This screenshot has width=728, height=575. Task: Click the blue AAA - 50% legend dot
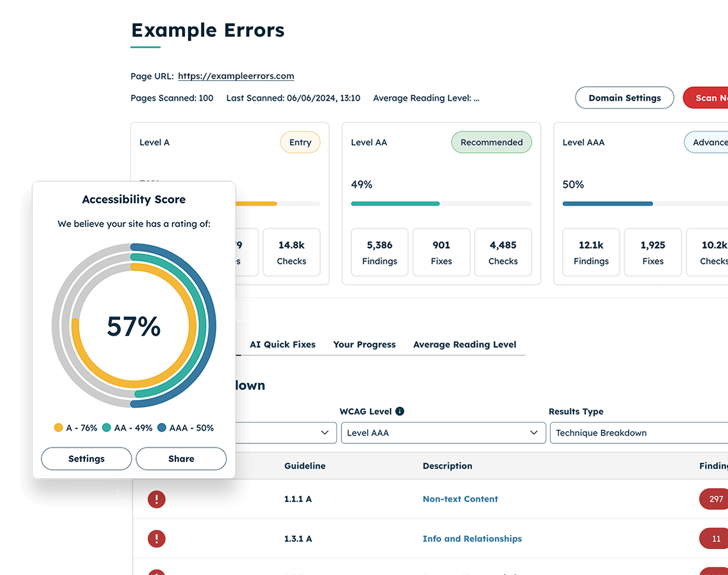point(162,428)
